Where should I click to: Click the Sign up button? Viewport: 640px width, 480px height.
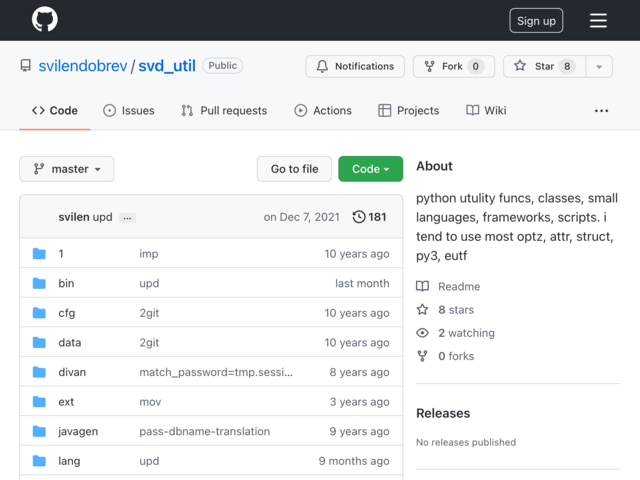tap(536, 20)
